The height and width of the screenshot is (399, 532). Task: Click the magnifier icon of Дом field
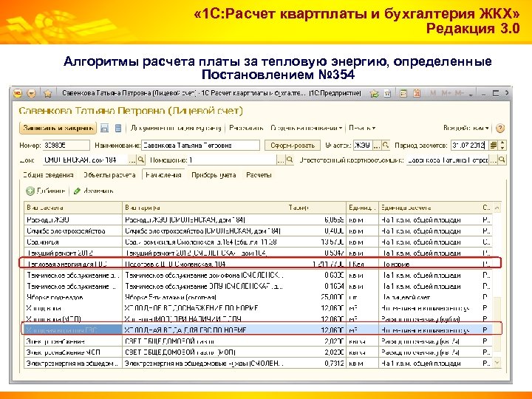tap(141, 160)
